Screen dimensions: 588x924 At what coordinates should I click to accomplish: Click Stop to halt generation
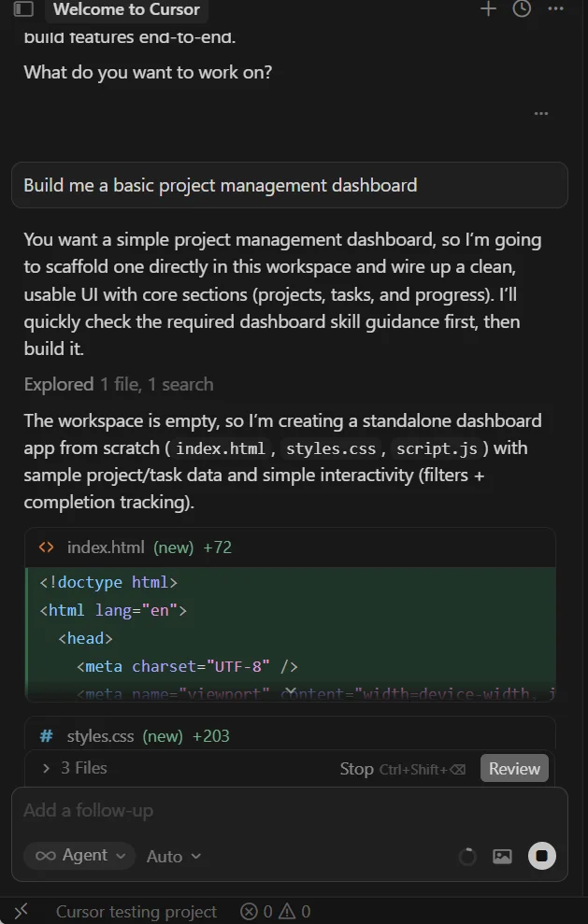(x=403, y=769)
